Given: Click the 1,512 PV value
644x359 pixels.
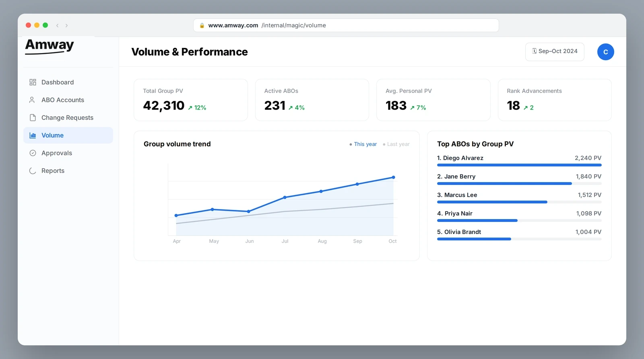Looking at the screenshot, I should coord(590,195).
